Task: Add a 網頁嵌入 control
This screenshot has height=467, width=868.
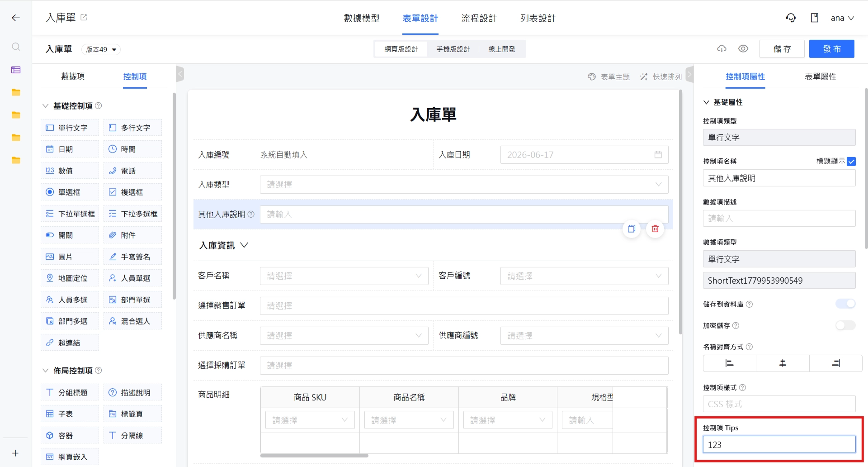Action: tap(70, 457)
